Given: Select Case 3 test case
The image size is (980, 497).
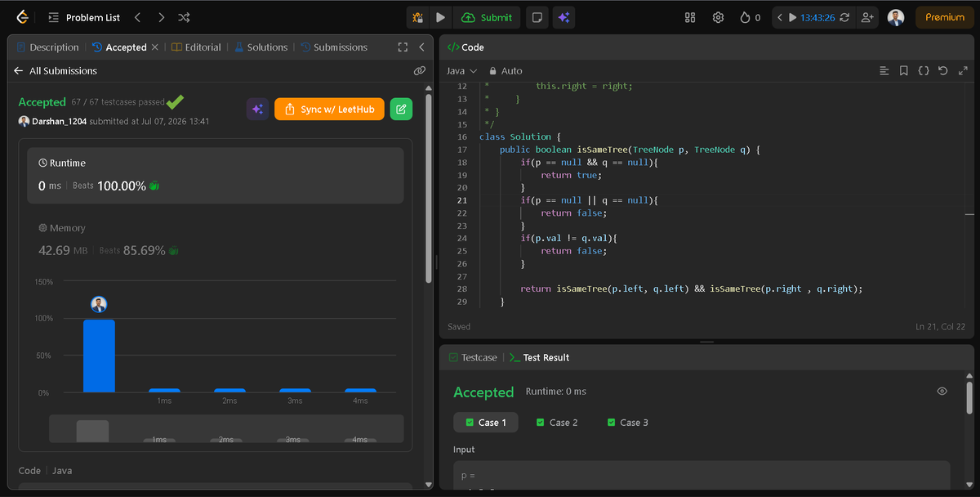Looking at the screenshot, I should [628, 423].
